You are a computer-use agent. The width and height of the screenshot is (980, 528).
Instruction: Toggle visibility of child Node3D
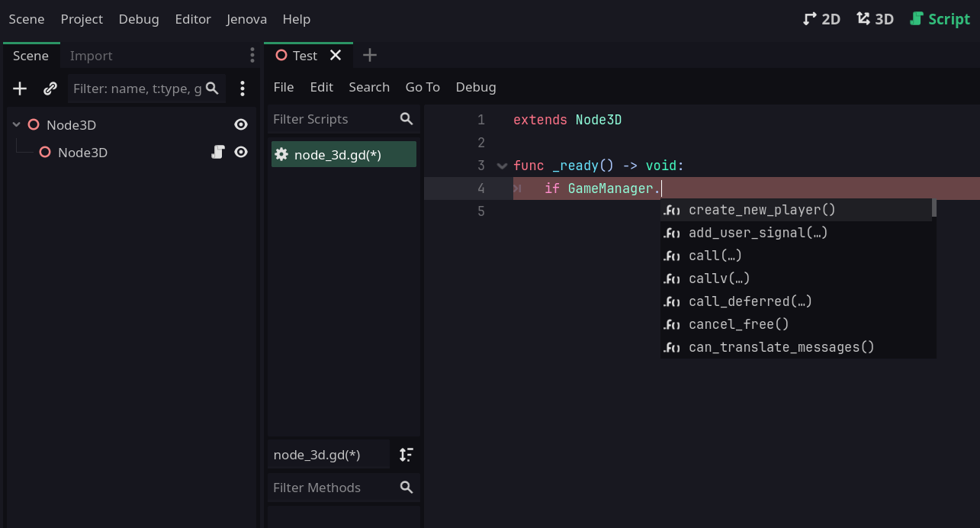(x=241, y=152)
